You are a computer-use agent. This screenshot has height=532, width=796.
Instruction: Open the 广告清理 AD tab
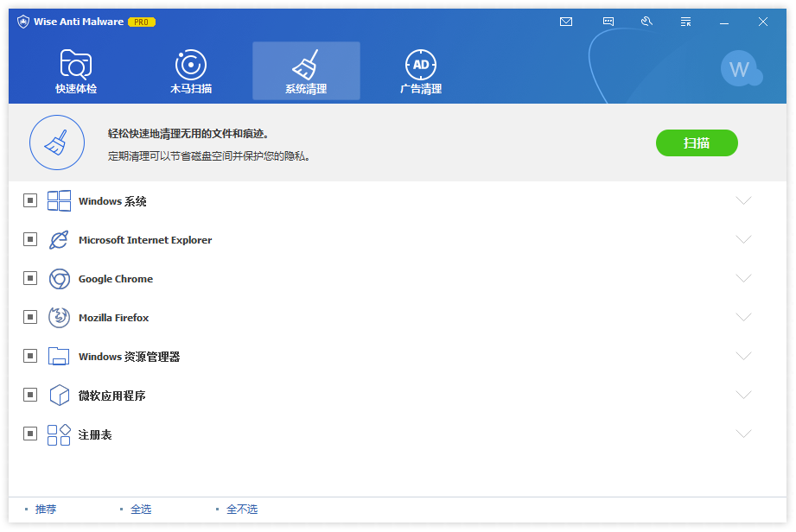(x=421, y=72)
